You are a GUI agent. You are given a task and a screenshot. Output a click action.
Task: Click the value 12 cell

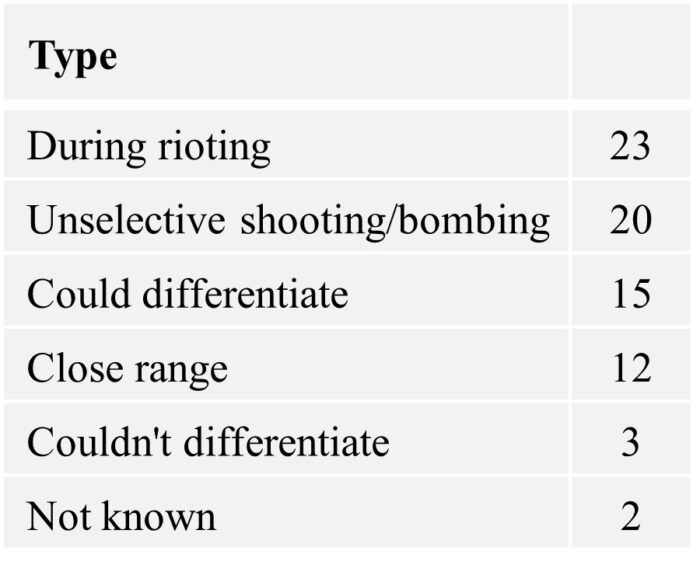[x=632, y=368]
